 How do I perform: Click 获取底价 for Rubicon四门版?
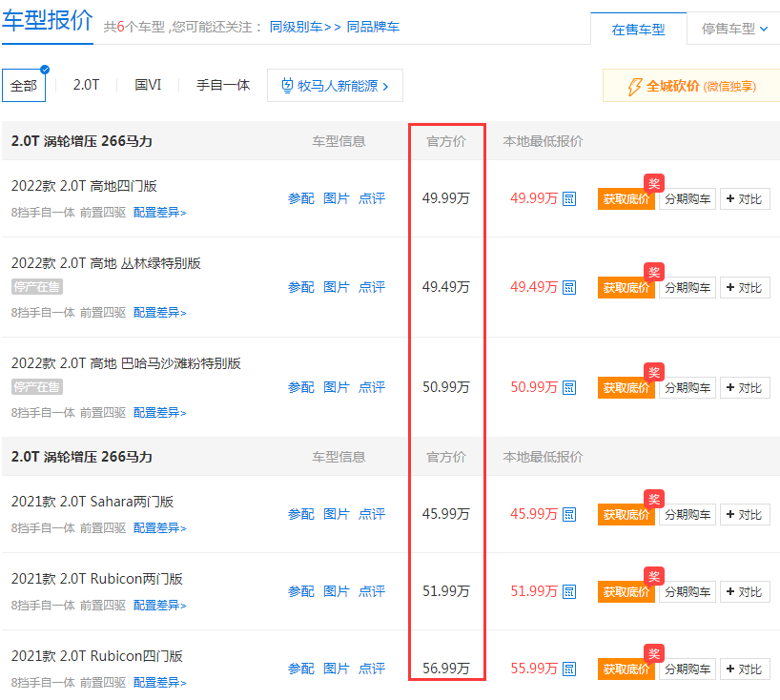pyautogui.click(x=626, y=669)
